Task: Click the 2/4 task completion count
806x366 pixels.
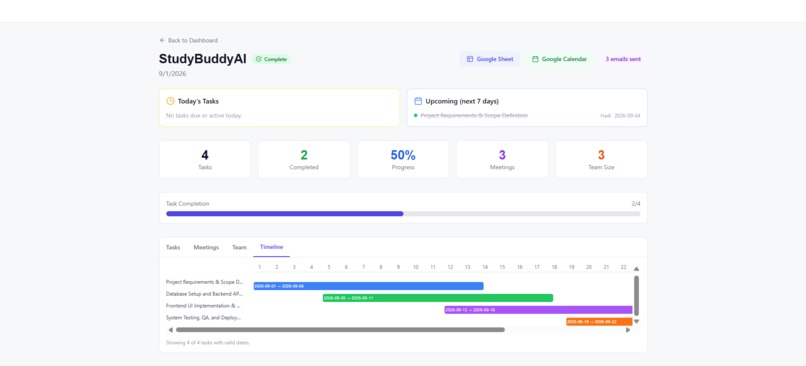Action: coord(636,204)
